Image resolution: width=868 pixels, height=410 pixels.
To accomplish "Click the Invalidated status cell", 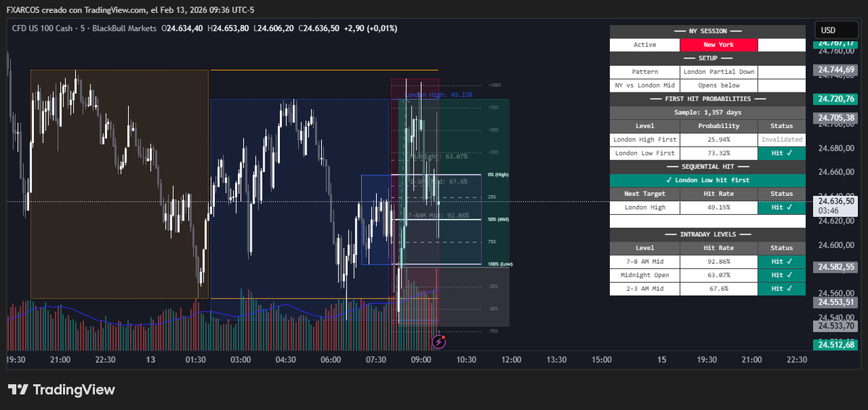I will pyautogui.click(x=781, y=140).
